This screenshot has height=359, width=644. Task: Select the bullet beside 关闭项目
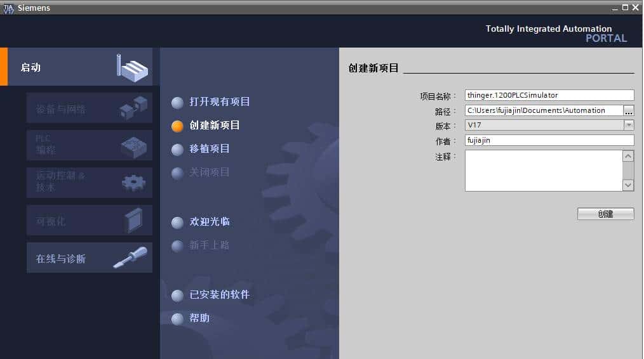(x=177, y=173)
